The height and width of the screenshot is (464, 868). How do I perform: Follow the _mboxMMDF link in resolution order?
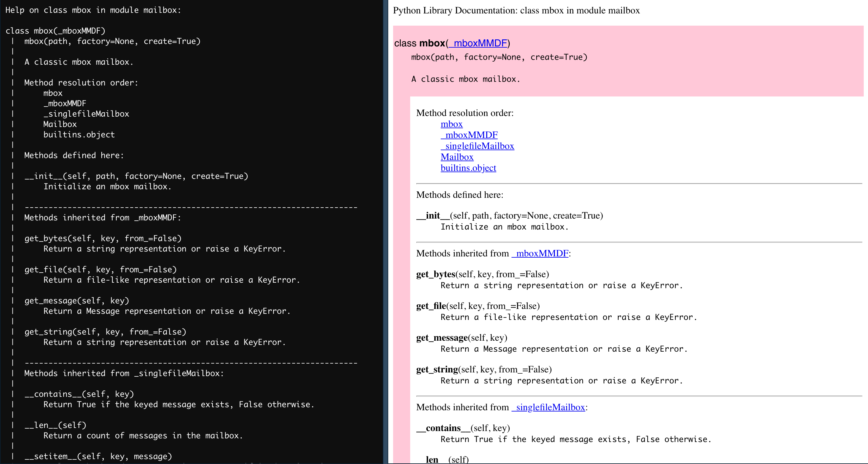click(469, 135)
